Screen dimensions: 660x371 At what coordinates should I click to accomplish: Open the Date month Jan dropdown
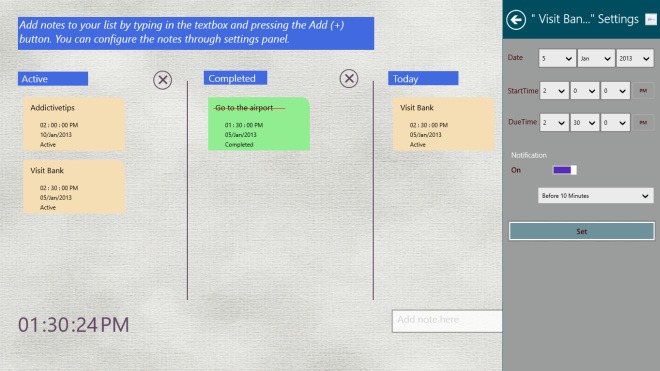coord(596,59)
